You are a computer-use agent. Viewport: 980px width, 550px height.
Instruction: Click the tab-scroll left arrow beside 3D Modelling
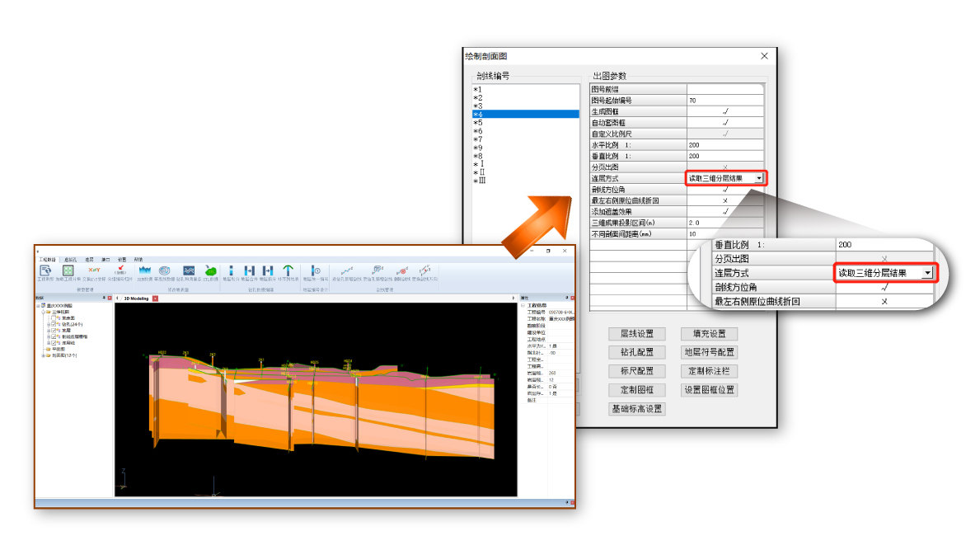117,299
